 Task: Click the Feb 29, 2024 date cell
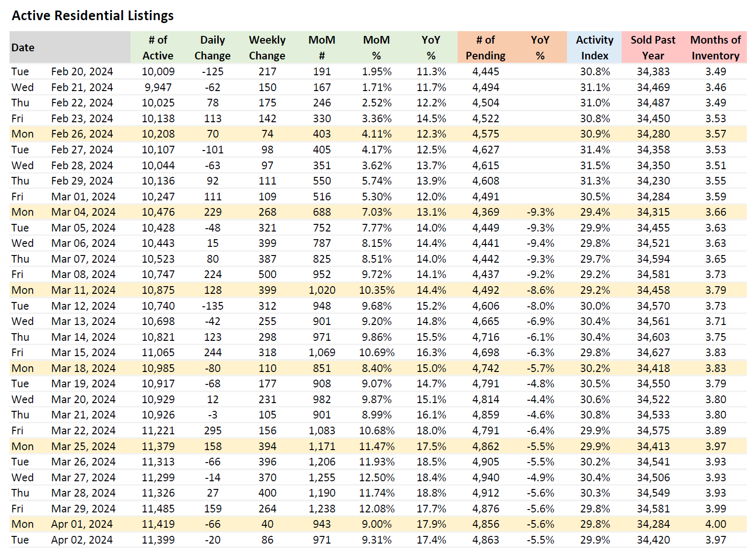pyautogui.click(x=82, y=181)
